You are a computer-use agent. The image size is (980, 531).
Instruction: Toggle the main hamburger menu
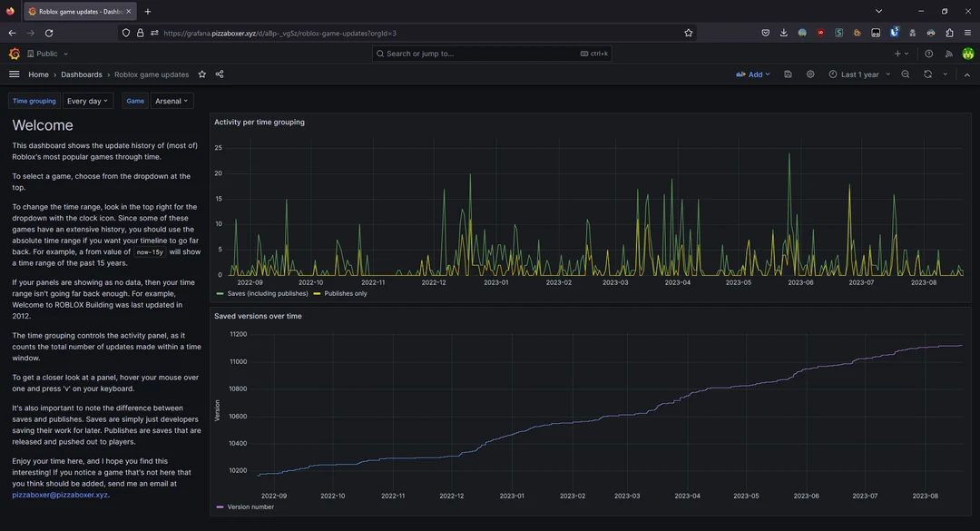tap(15, 74)
